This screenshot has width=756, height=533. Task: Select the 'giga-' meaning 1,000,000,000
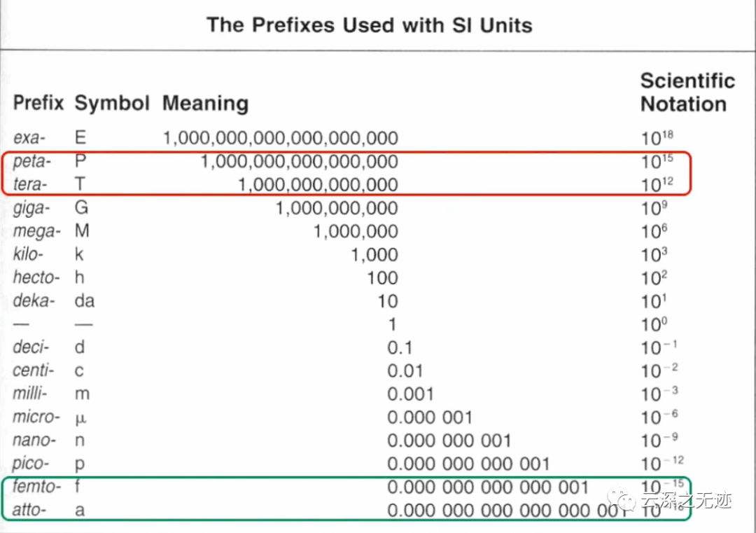[337, 209]
